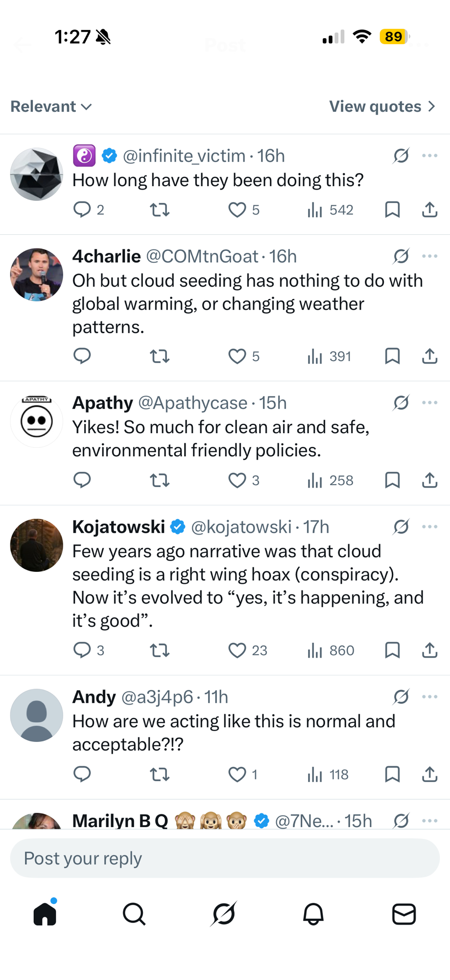450x980 pixels.
Task: Open Grok from the bottom navigation bar
Action: 224,914
